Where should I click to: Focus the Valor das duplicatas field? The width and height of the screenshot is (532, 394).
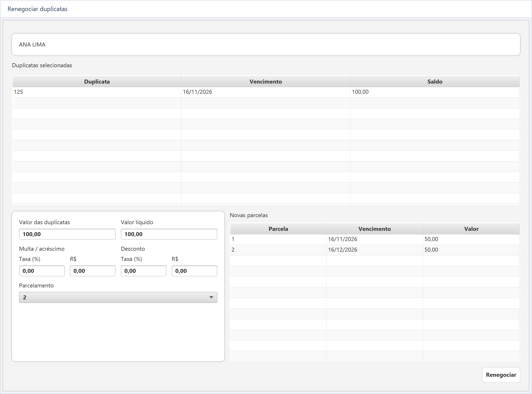(x=67, y=234)
